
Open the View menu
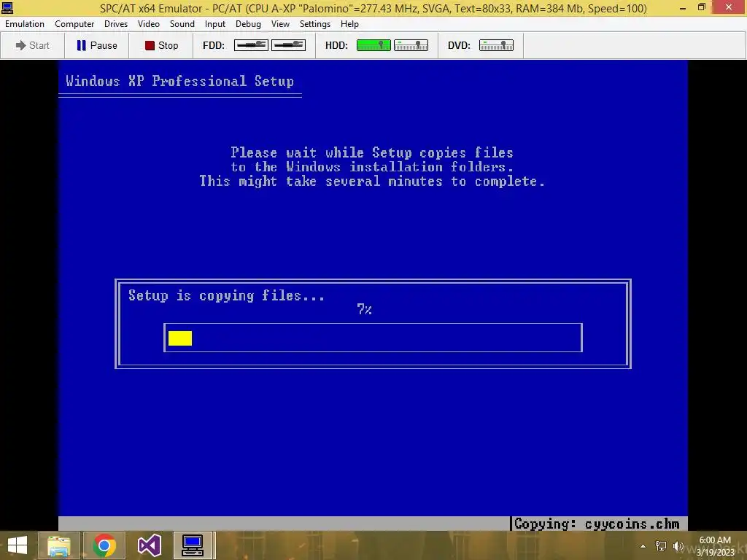pos(280,24)
